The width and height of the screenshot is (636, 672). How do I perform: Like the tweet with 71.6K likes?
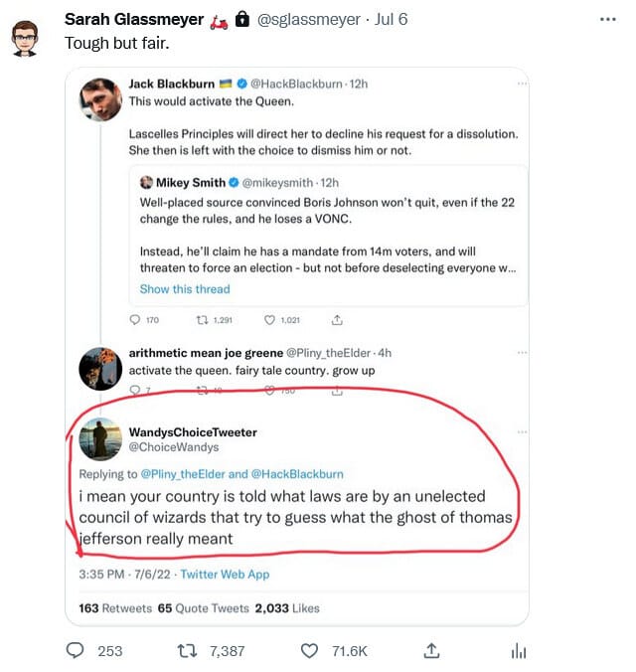[x=310, y=650]
